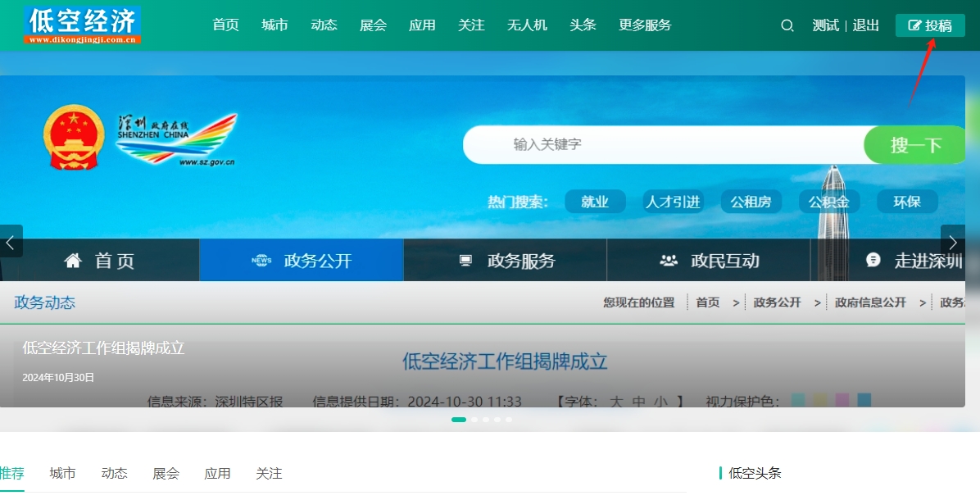Select the fifth carousel indicator dot
The height and width of the screenshot is (500, 980).
509,420
